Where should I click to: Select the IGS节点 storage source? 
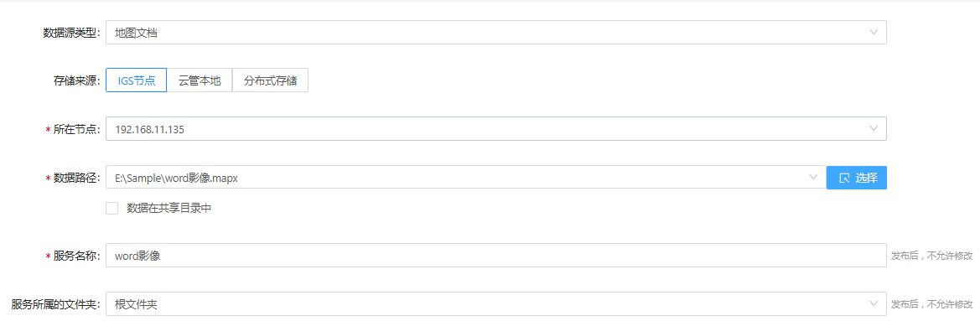137,80
